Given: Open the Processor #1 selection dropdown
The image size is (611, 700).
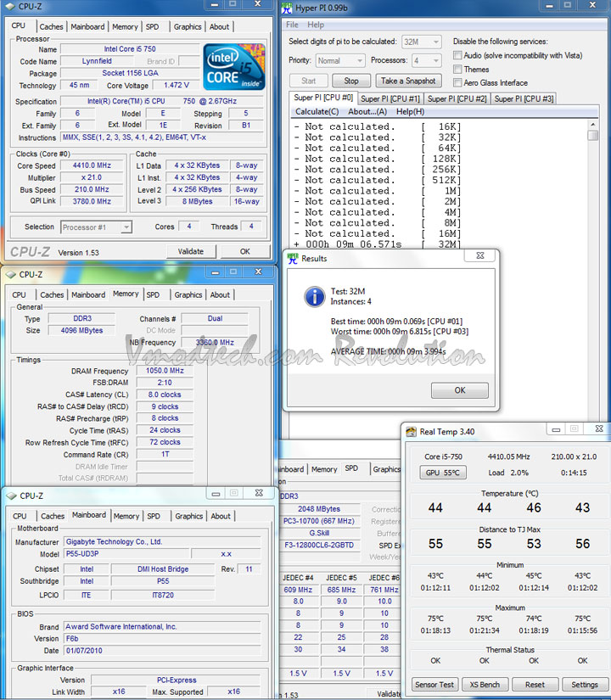Looking at the screenshot, I should pyautogui.click(x=96, y=227).
